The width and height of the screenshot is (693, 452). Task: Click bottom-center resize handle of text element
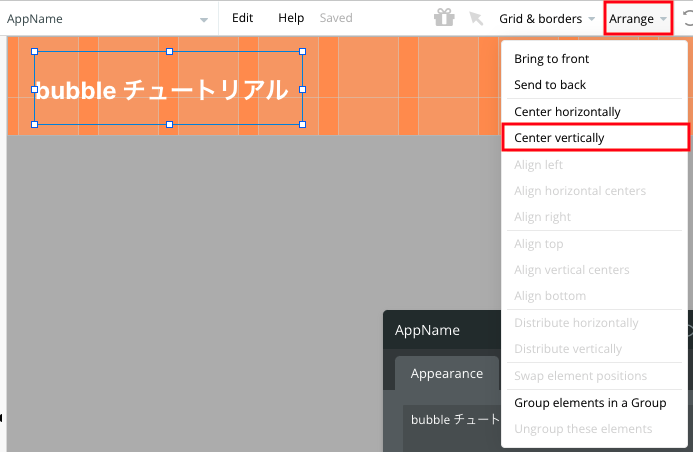click(x=169, y=125)
